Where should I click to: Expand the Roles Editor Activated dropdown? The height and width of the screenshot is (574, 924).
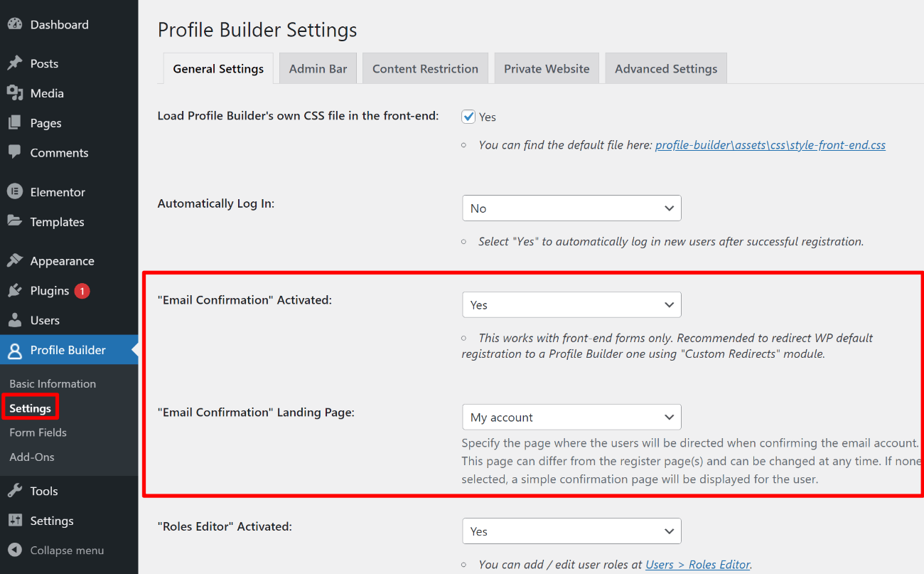571,531
